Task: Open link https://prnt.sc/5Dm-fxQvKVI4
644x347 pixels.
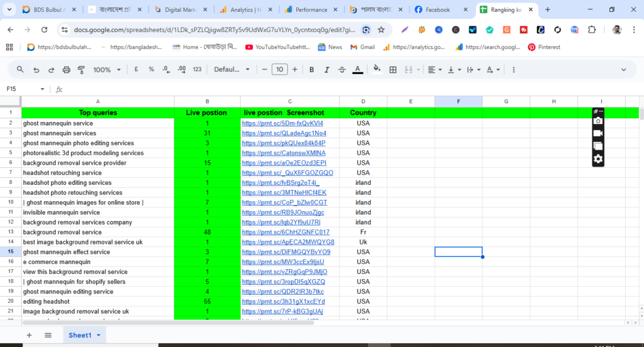Action: [x=282, y=123]
